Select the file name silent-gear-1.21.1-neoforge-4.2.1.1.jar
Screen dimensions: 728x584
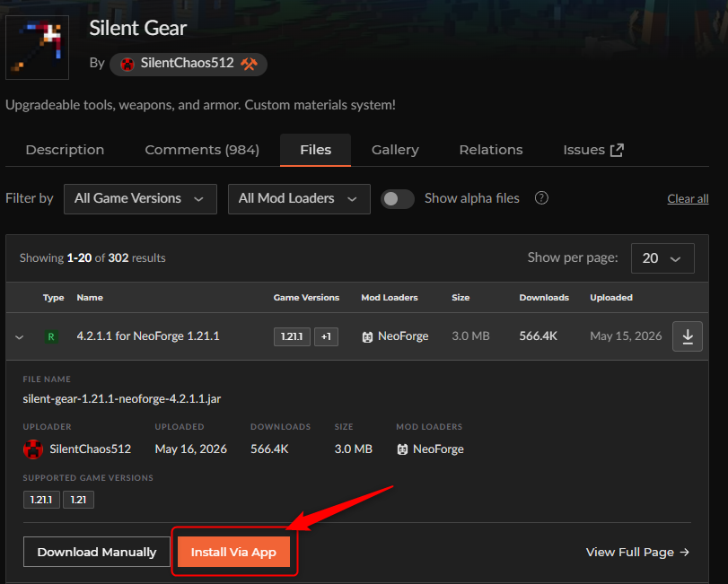(122, 399)
